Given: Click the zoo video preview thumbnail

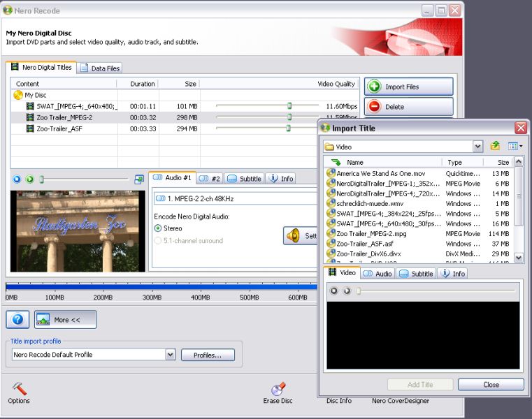Looking at the screenshot, I should pyautogui.click(x=78, y=231).
